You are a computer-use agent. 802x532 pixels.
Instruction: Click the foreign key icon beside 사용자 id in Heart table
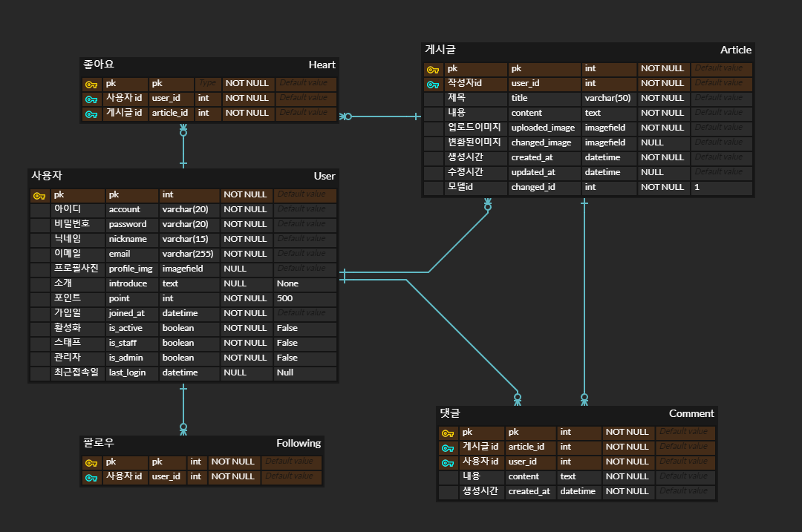(x=91, y=99)
